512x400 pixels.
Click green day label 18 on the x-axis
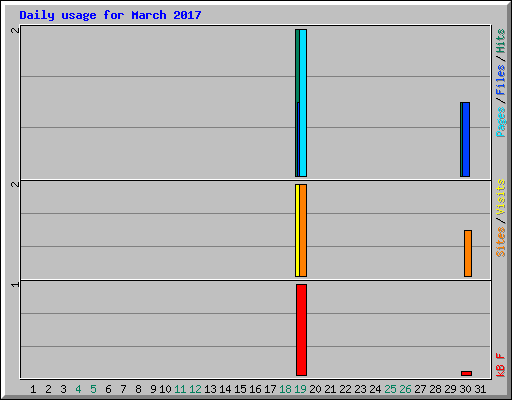285,389
